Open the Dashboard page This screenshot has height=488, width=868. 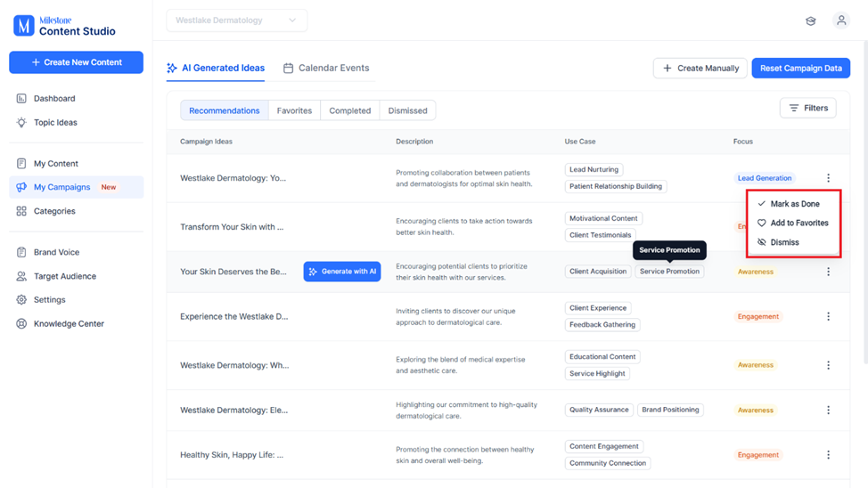[54, 99]
